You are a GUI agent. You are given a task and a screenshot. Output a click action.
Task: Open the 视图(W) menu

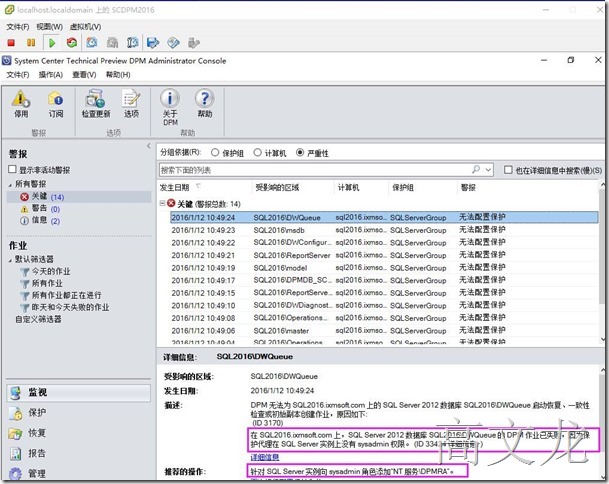click(49, 26)
